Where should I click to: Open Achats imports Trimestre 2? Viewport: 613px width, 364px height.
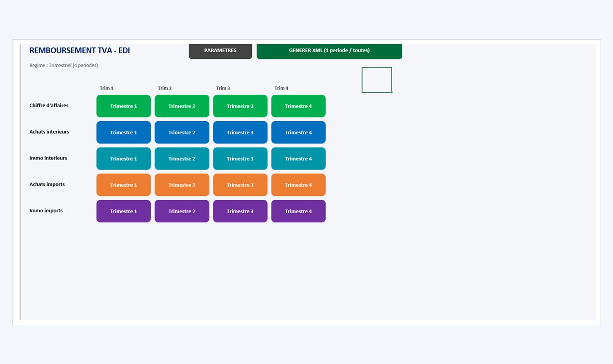(x=182, y=185)
